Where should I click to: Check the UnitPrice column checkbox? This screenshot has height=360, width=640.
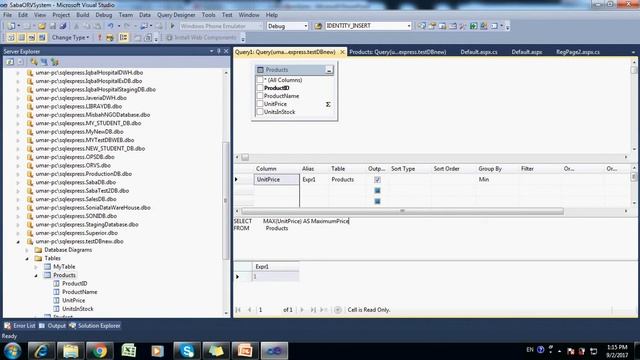click(x=260, y=104)
